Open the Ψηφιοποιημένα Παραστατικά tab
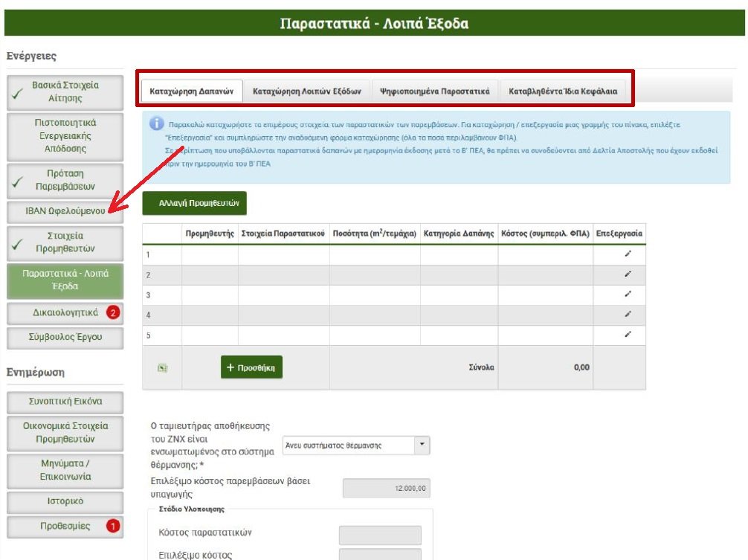This screenshot has height=560, width=748. (x=434, y=91)
